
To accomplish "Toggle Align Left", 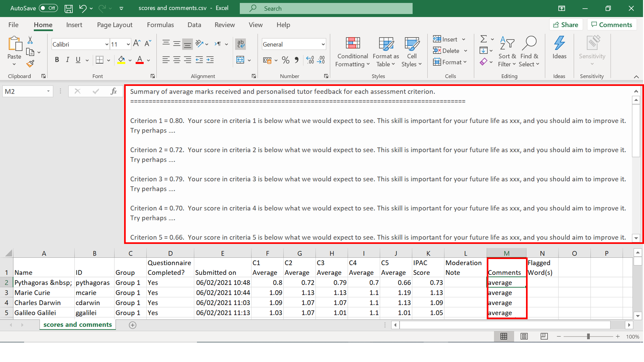I will (x=166, y=60).
